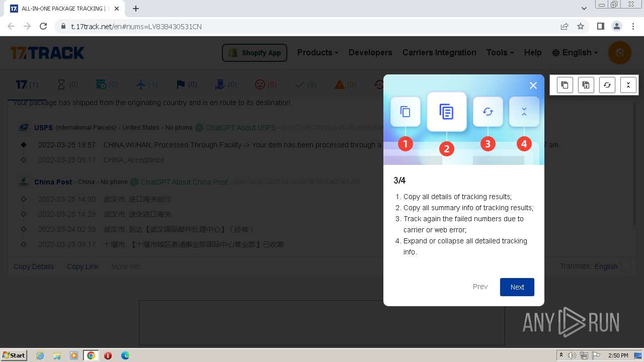Viewport: 644px width, 362px height.
Task: Open the Opera browser taskbar icon
Action: pos(108,355)
